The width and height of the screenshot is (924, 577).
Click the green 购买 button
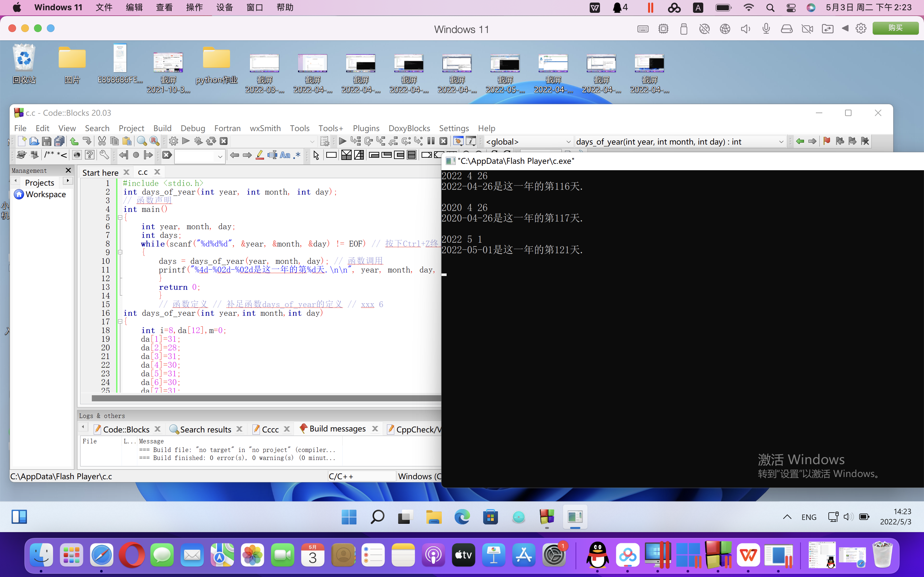tap(895, 28)
